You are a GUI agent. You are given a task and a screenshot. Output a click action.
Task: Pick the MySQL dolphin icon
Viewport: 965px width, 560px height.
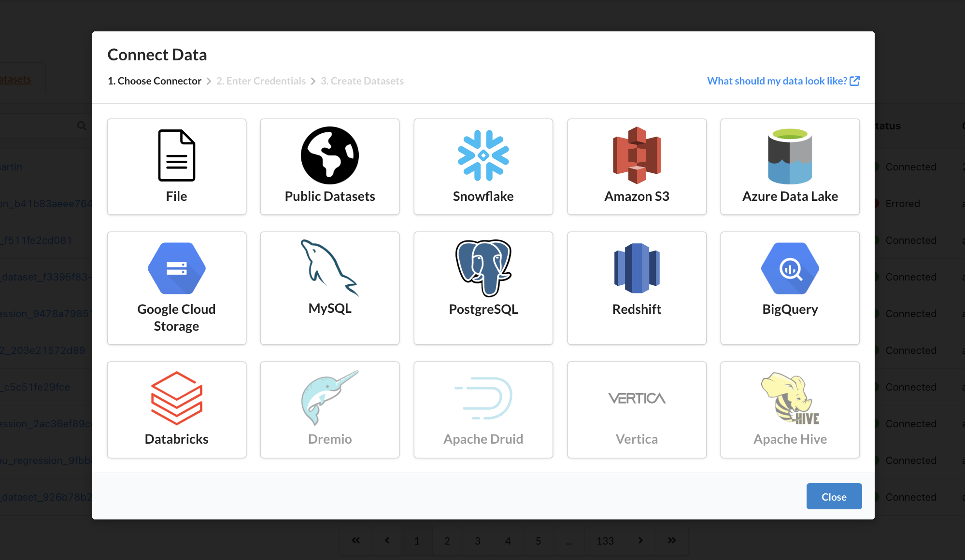click(x=330, y=268)
